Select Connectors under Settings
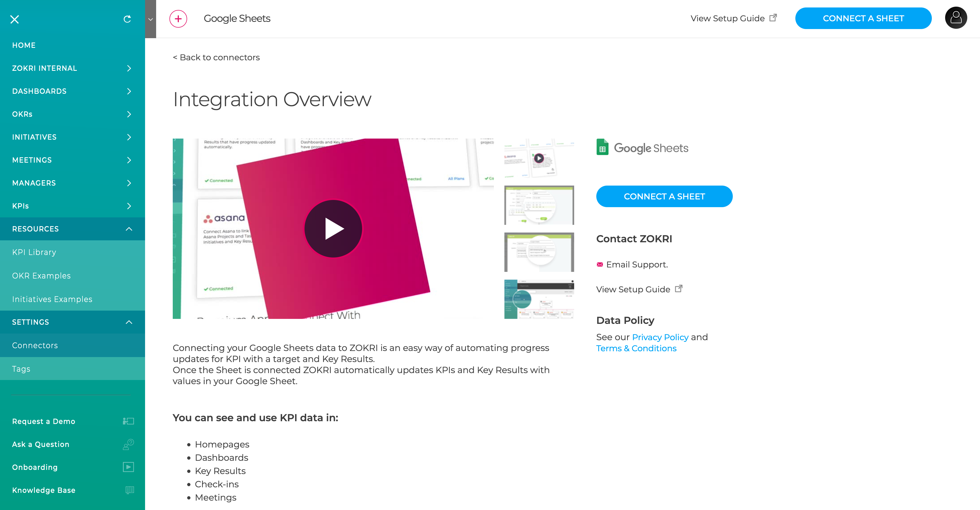Image resolution: width=980 pixels, height=510 pixels. (x=72, y=345)
